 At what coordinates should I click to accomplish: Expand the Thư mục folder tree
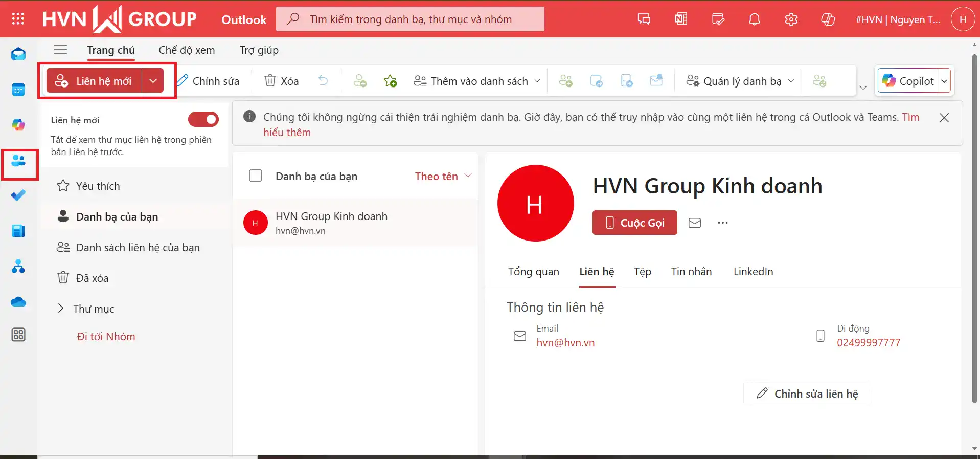(x=61, y=308)
